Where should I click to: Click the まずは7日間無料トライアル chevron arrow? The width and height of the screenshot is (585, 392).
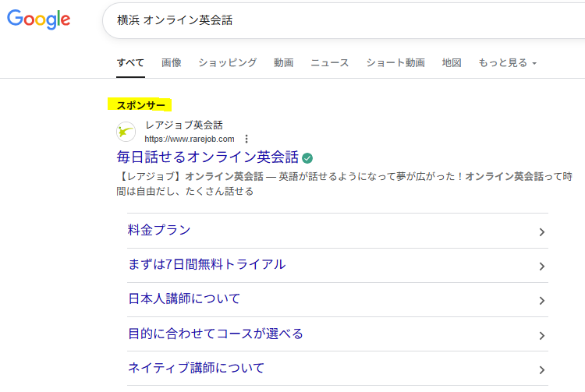[542, 267]
